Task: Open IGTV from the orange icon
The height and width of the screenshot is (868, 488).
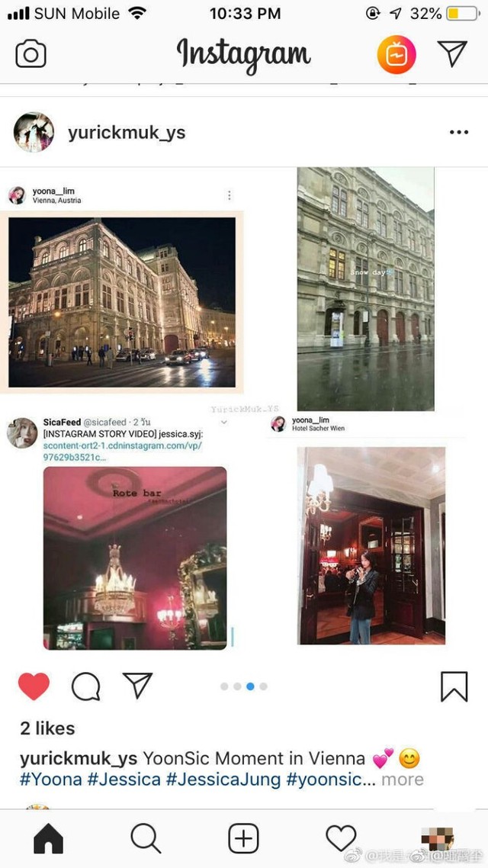Action: pyautogui.click(x=396, y=54)
